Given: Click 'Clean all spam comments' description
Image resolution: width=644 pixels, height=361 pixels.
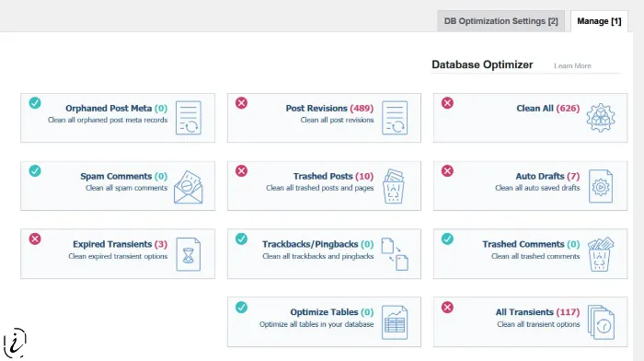Looking at the screenshot, I should pyautogui.click(x=127, y=188).
